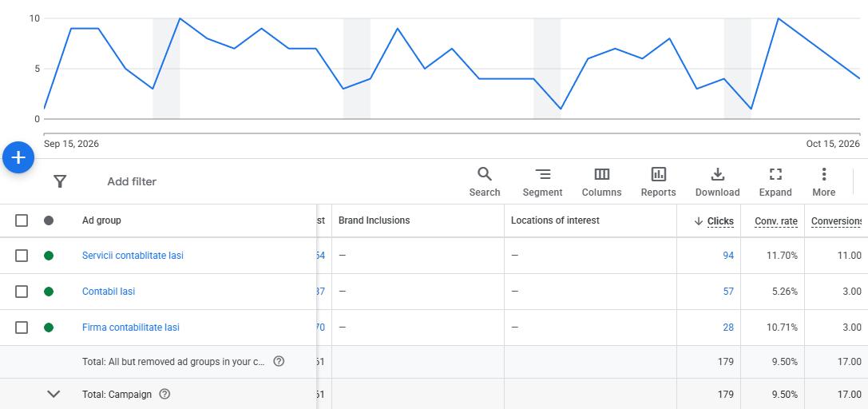Image resolution: width=868 pixels, height=409 pixels.
Task: Download the table data
Action: click(x=717, y=182)
